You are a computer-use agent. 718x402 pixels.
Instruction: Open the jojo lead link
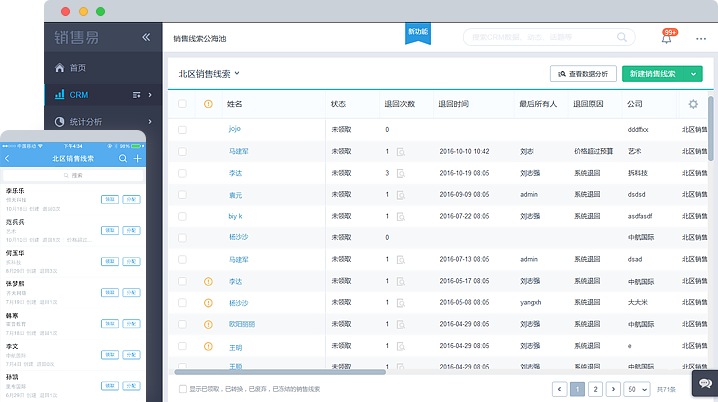tap(234, 129)
